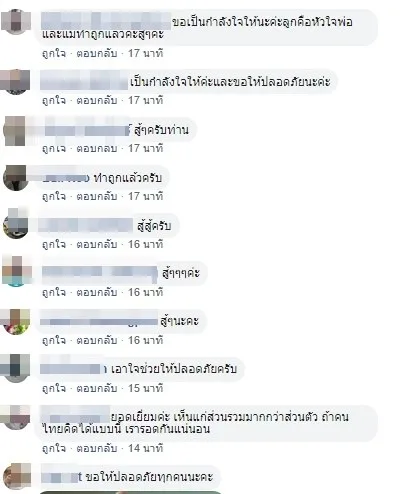Click the comment bubble text ขอให้ปลอดภัยทุกคนนะคะ
The width and height of the screenshot is (401, 494).
tap(149, 477)
